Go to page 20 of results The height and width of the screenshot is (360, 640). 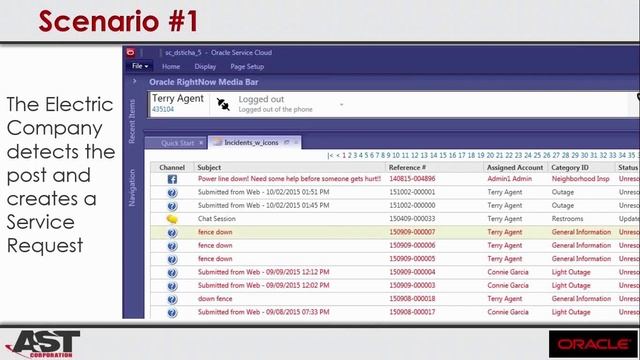[490, 156]
